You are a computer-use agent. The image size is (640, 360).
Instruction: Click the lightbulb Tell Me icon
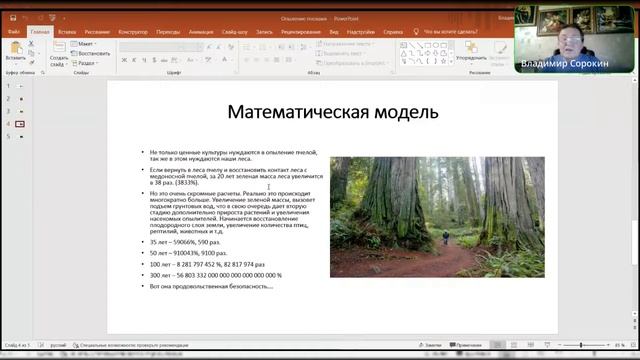[x=416, y=31]
